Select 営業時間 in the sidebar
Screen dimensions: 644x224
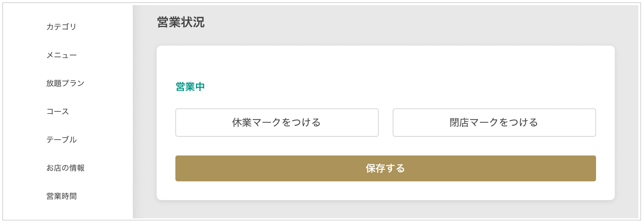[x=61, y=196]
